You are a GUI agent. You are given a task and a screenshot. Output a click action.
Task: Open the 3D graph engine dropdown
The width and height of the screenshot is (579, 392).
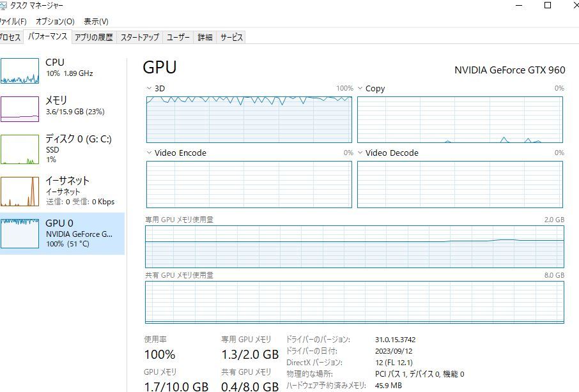pyautogui.click(x=150, y=89)
